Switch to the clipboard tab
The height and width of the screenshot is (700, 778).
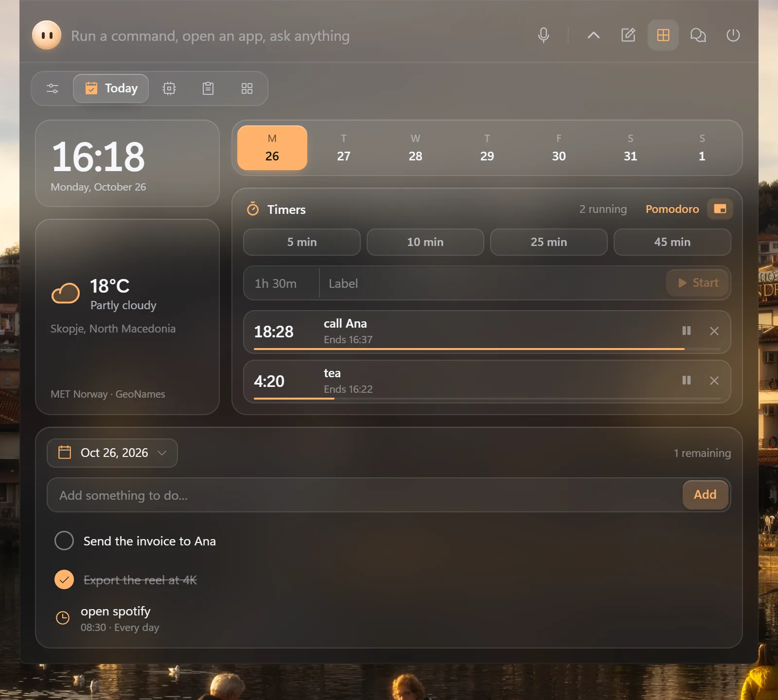(x=208, y=88)
